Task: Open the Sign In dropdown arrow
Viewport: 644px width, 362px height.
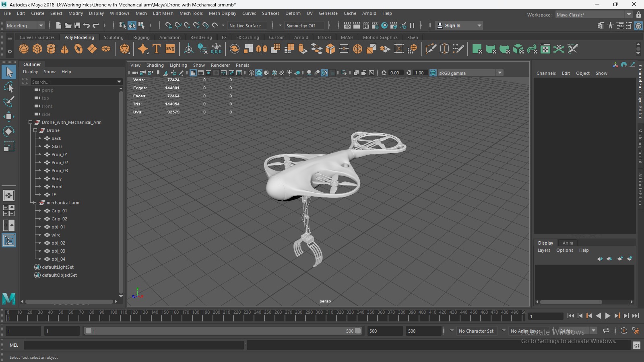Action: [479, 26]
